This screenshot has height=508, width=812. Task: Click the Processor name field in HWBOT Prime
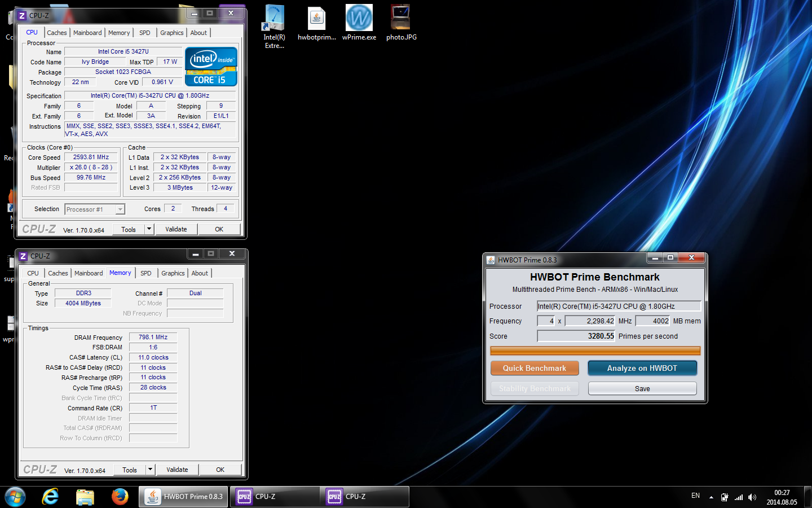coord(619,306)
